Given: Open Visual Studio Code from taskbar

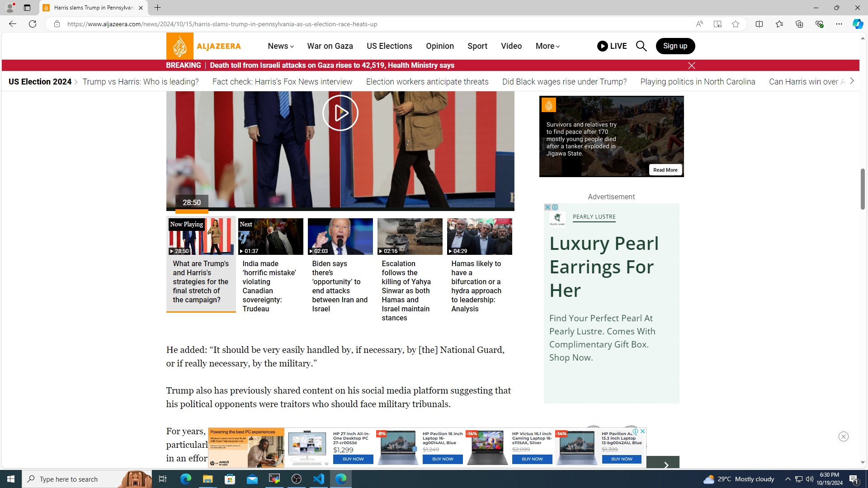Looking at the screenshot, I should click(319, 479).
